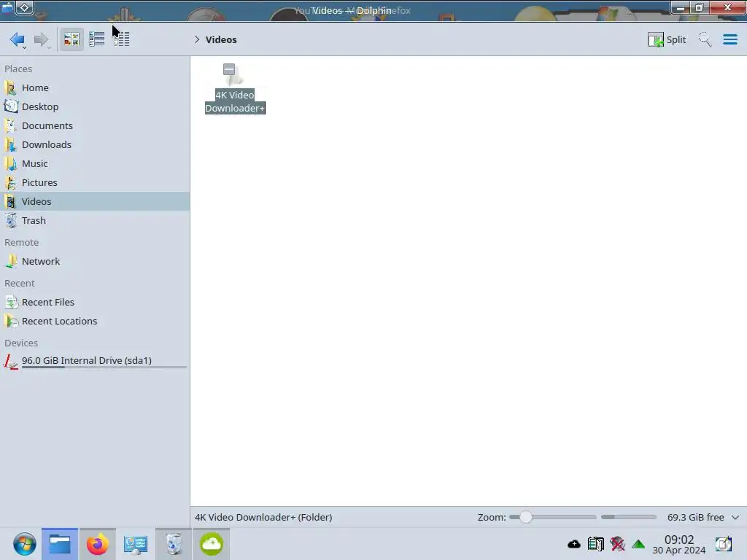Click the Network folder icon
The image size is (747, 560).
coord(10,262)
